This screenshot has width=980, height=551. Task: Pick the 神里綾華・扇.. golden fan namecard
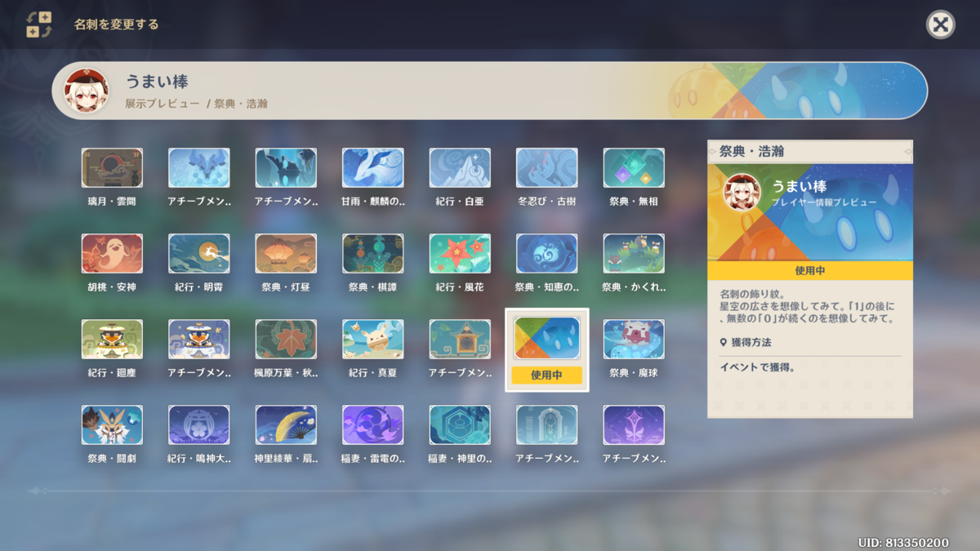pyautogui.click(x=286, y=425)
